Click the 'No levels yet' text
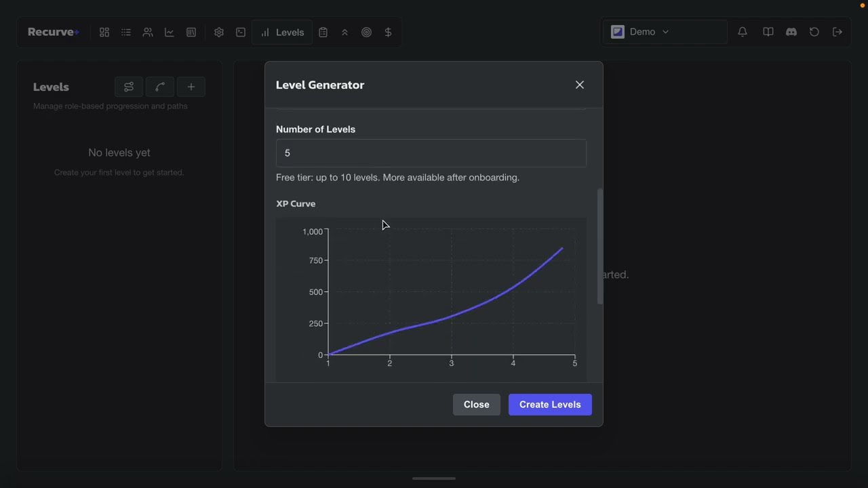 pyautogui.click(x=119, y=152)
